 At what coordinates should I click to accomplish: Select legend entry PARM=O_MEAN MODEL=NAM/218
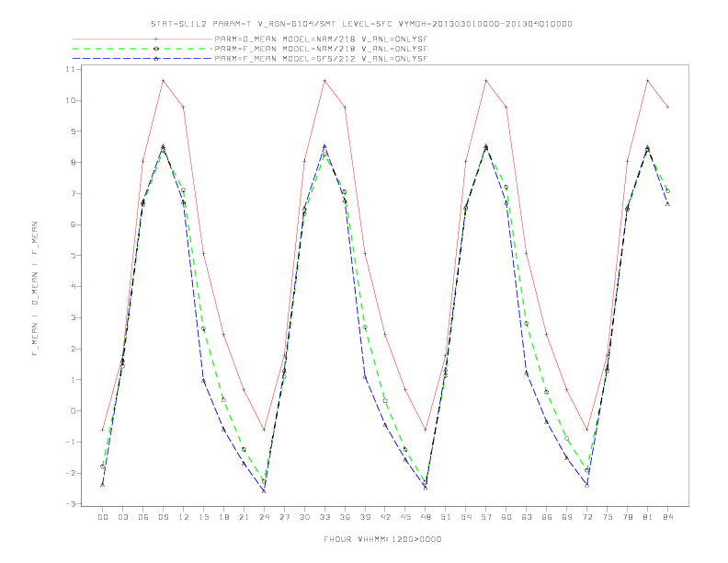pos(321,40)
